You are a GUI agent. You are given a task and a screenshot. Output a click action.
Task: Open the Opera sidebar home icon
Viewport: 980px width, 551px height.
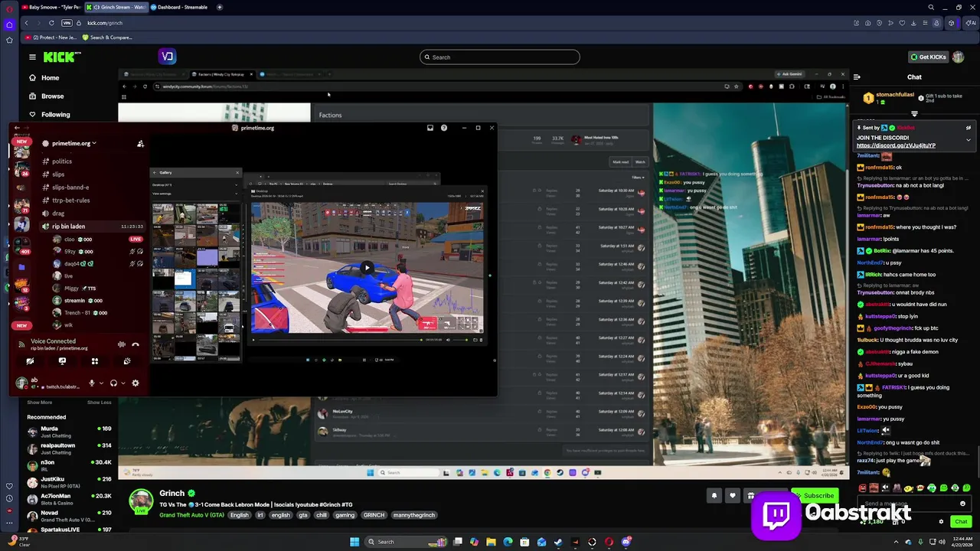click(9, 24)
